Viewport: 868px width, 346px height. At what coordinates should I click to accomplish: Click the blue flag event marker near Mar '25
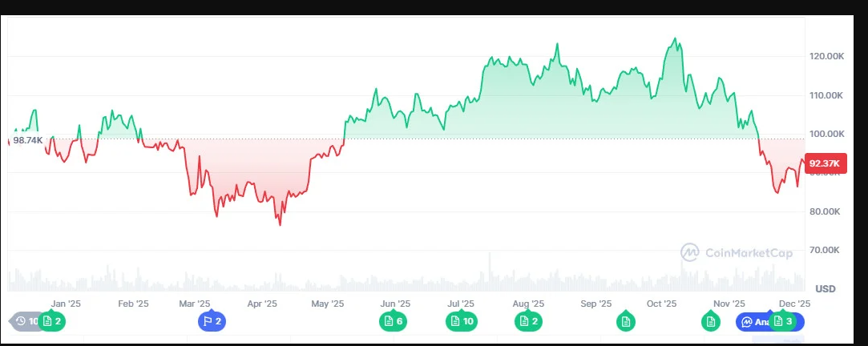[212, 321]
